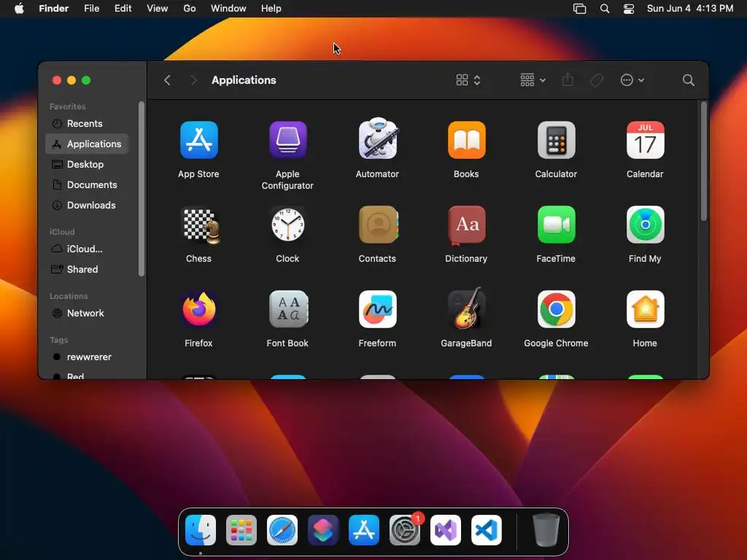
Task: Open Apple Configurator app icon
Action: (x=287, y=140)
